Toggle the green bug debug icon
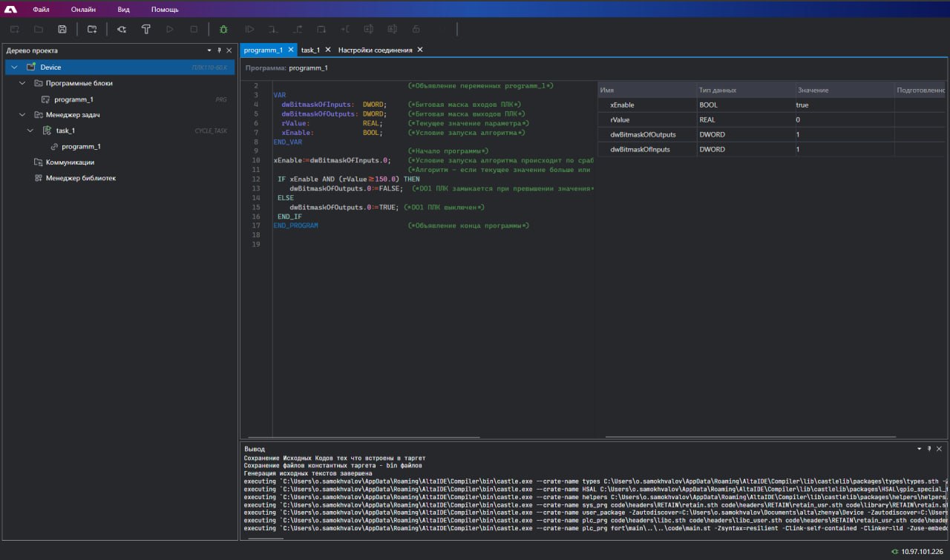 [x=223, y=30]
